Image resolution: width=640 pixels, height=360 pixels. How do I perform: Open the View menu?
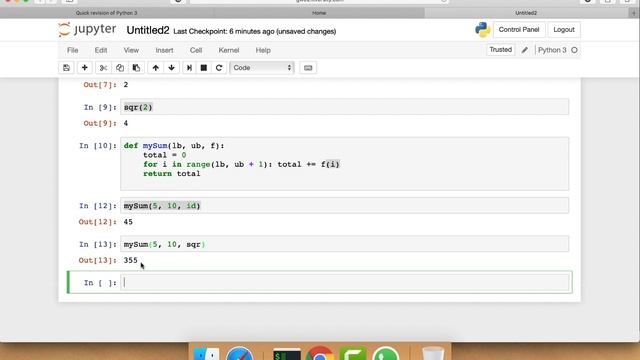point(131,50)
